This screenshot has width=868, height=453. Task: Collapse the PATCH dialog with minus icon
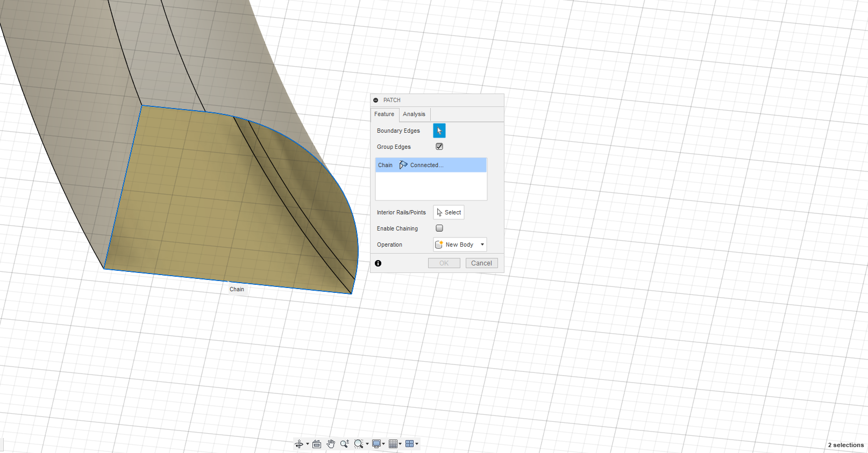tap(376, 100)
